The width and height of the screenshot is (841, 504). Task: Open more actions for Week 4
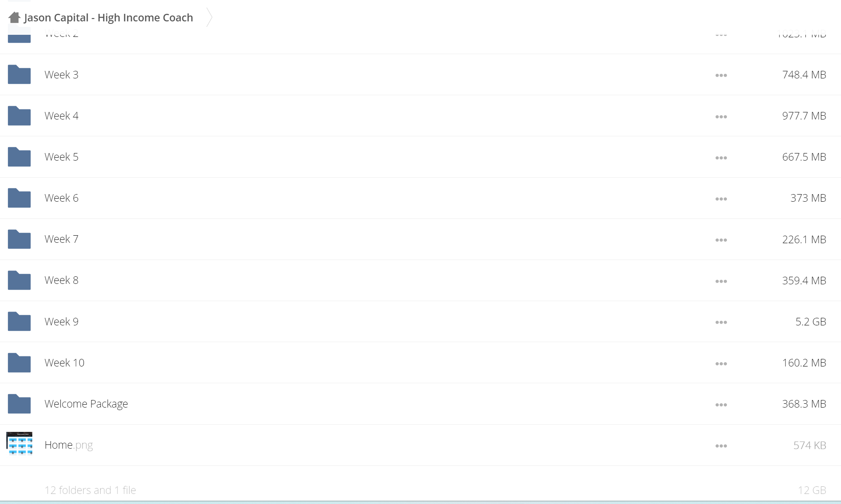721,117
